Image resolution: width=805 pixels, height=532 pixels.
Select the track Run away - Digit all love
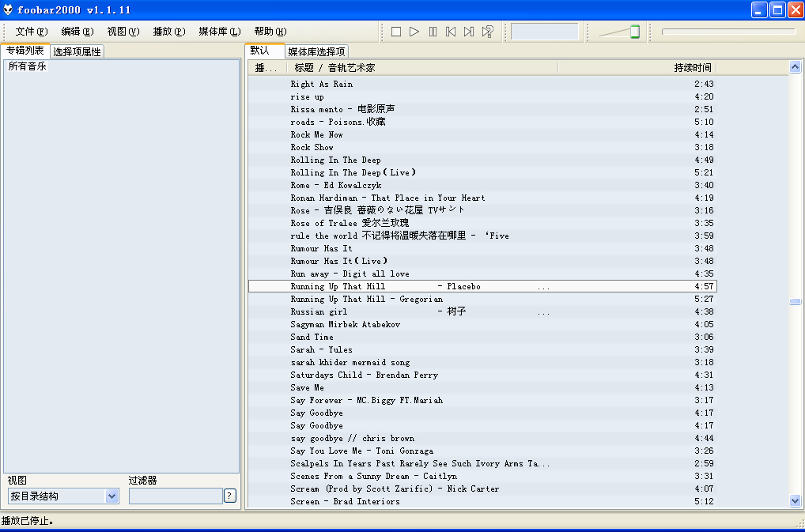[x=482, y=274]
